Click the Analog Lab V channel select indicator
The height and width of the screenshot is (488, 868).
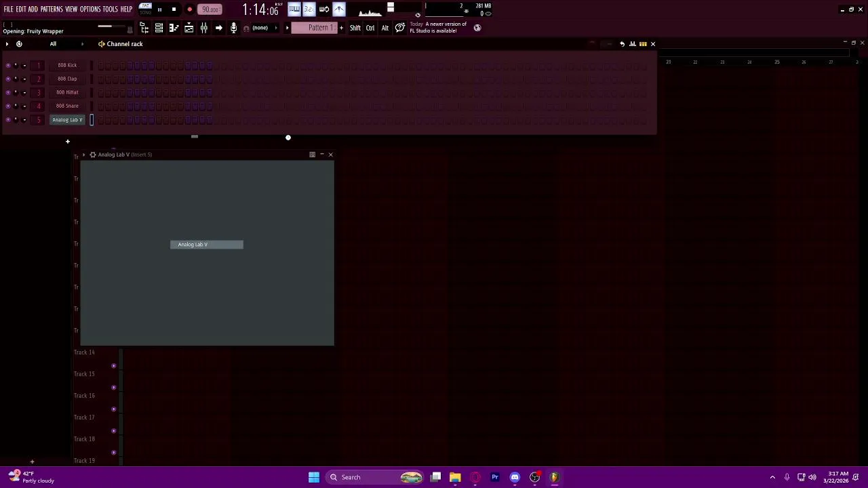pyautogui.click(x=92, y=120)
